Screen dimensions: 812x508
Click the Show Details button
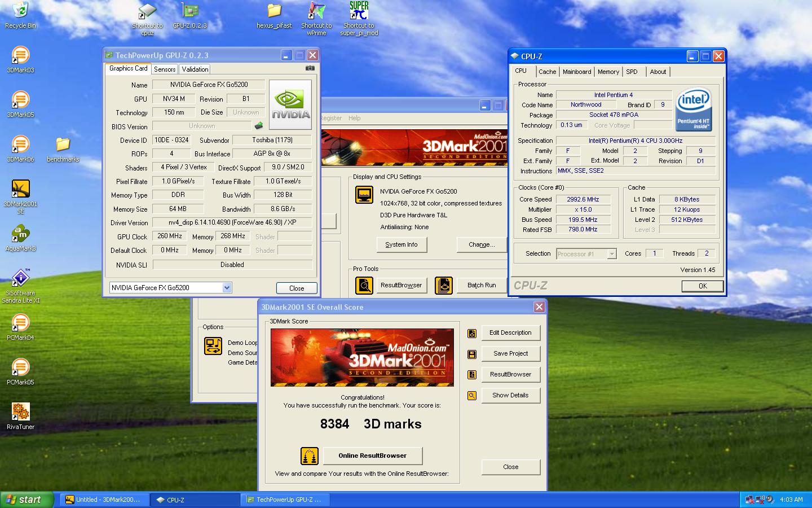pyautogui.click(x=510, y=395)
